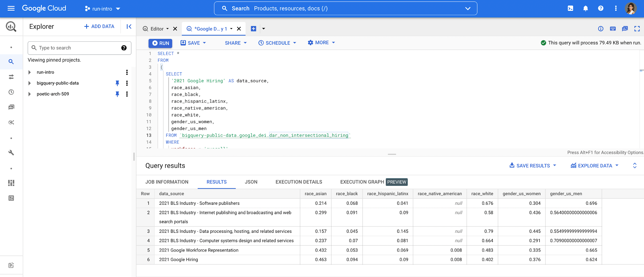Viewport: 644px width, 277px height.
Task: Open Scheduled queries clock icon in sidebar
Action: pyautogui.click(x=11, y=92)
